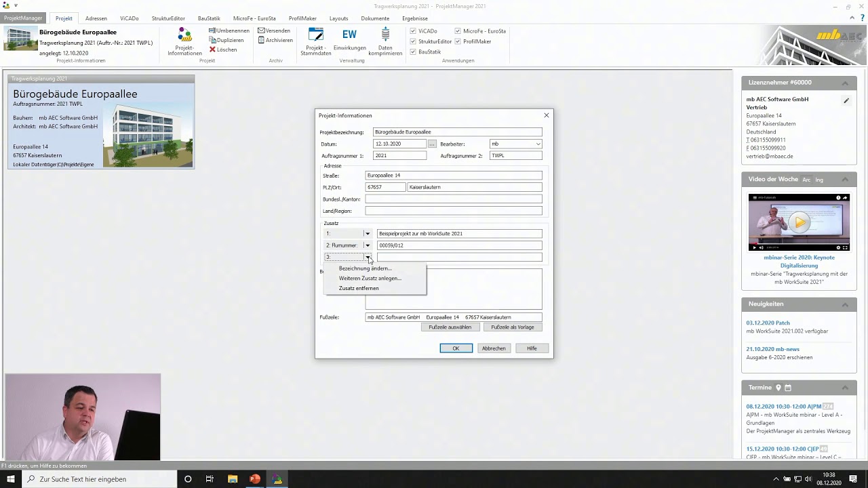The width and height of the screenshot is (868, 488).
Task: Open help question mark in title bar
Action: point(862,18)
